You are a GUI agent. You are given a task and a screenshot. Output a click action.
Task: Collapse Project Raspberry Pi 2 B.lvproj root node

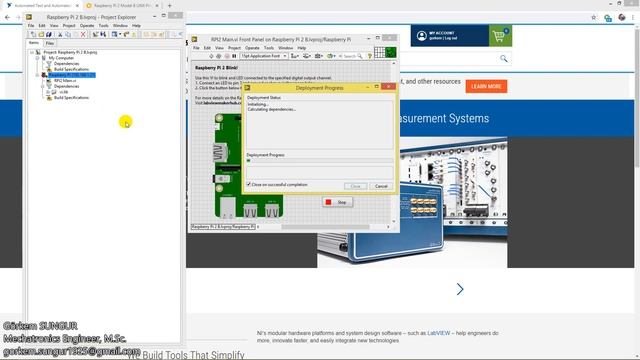pos(32,52)
